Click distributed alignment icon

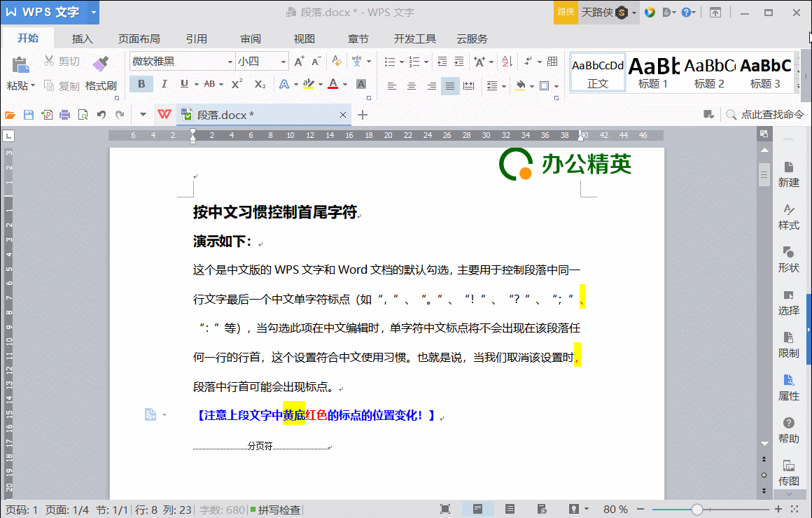click(469, 85)
